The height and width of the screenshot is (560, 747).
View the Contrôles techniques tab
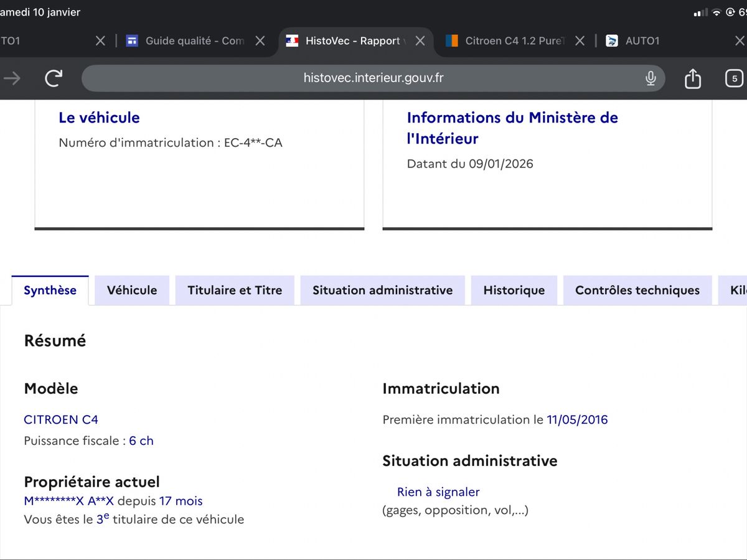point(637,291)
